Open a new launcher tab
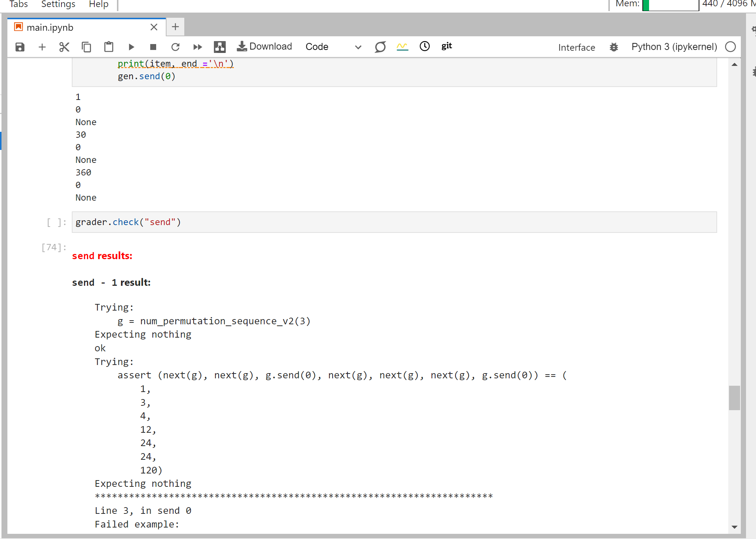 tap(175, 27)
